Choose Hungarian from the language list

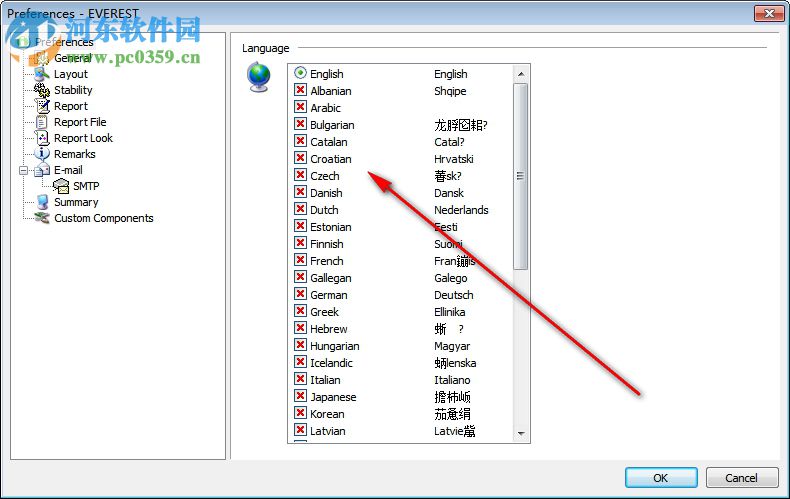335,346
